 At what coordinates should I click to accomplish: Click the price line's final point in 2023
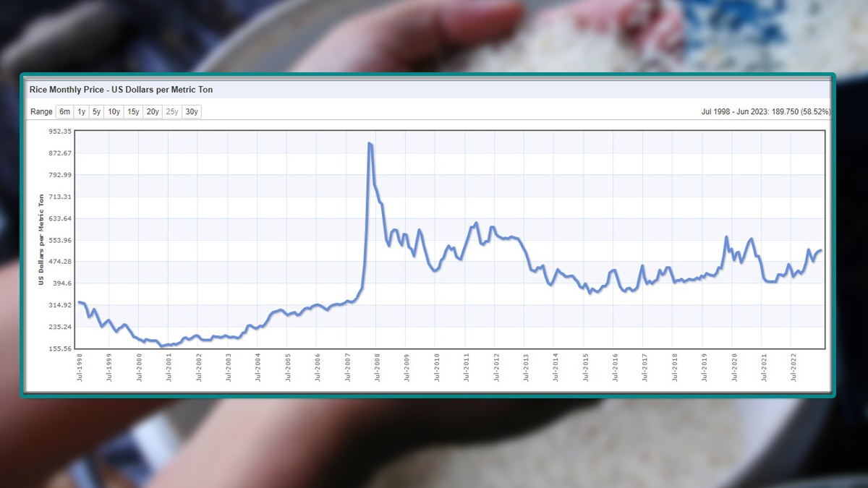pos(821,250)
